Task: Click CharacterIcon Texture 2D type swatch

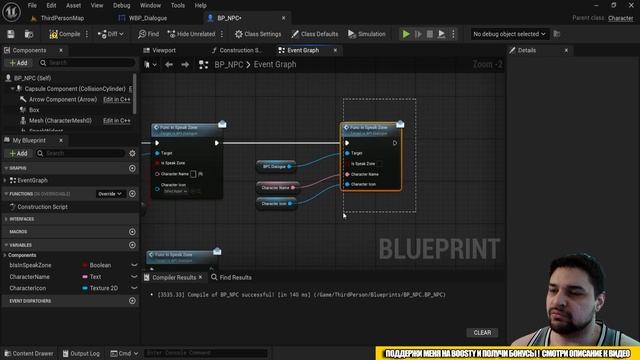Action: tap(85, 288)
